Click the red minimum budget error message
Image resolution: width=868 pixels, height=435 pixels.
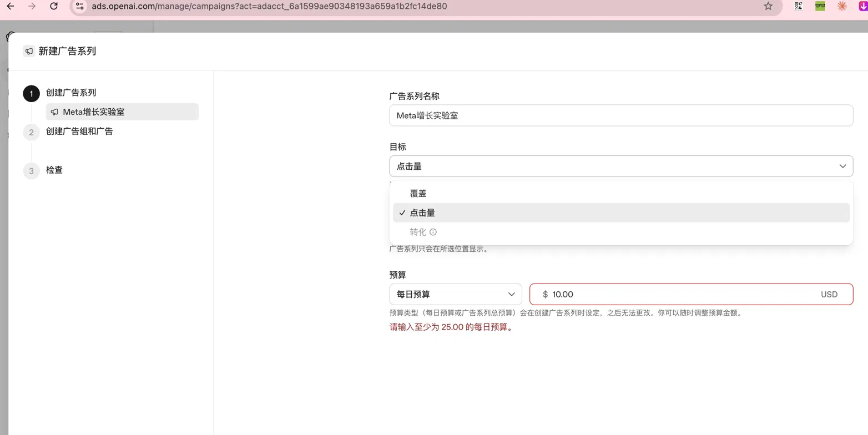tap(451, 327)
